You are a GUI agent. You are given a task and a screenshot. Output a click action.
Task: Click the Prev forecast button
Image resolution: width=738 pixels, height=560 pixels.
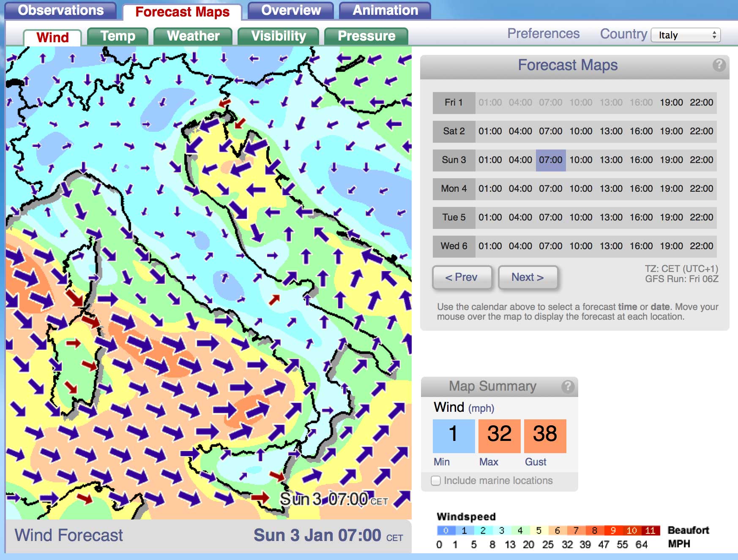pyautogui.click(x=462, y=277)
